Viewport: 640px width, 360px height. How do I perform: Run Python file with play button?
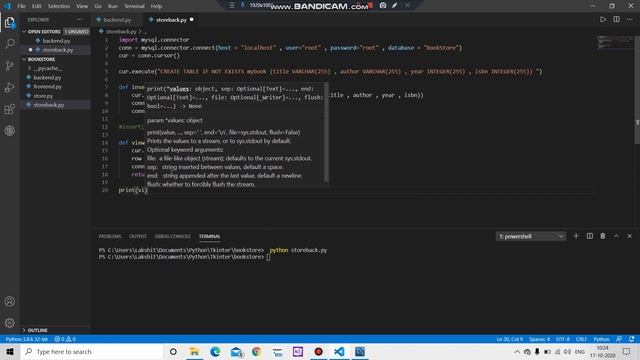[x=603, y=20]
